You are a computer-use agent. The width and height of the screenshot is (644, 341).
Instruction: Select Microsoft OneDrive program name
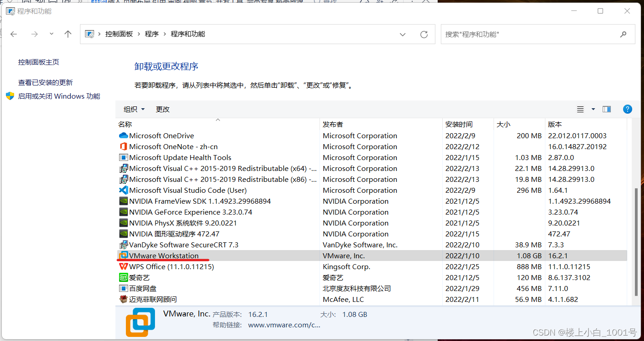pos(161,135)
